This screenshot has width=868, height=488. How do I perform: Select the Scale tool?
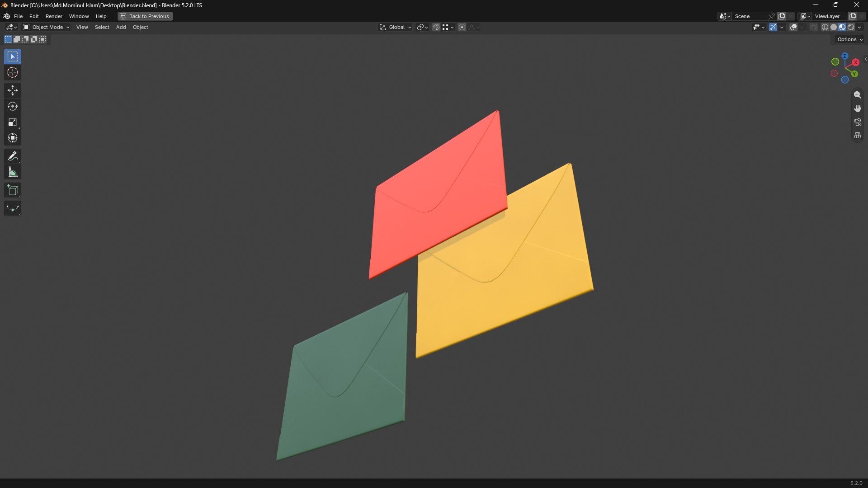pos(13,122)
